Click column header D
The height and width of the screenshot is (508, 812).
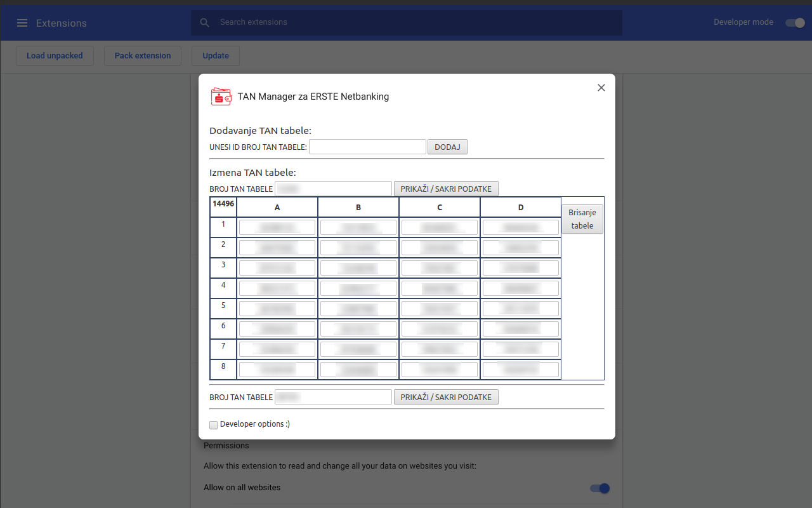point(521,208)
